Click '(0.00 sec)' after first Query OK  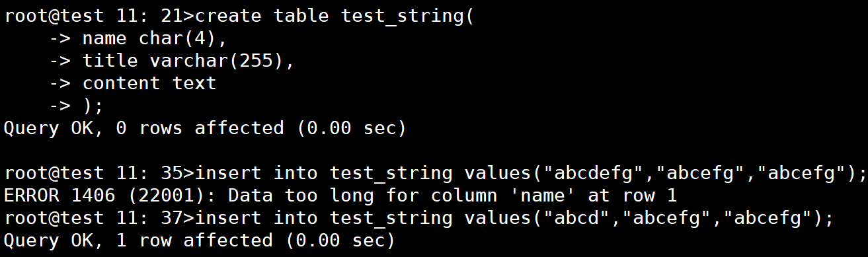pos(351,128)
